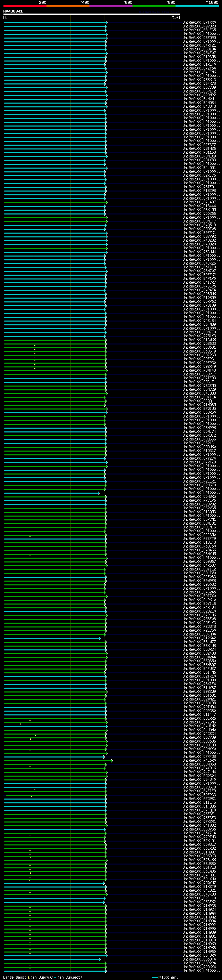
Task: Click the UniRef100_O22350 label
Action: click(199, 535)
